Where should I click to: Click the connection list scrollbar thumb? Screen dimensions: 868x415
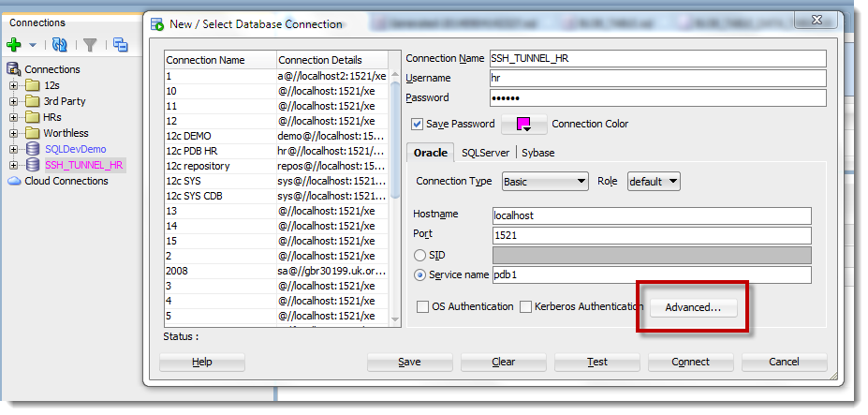tap(395, 139)
